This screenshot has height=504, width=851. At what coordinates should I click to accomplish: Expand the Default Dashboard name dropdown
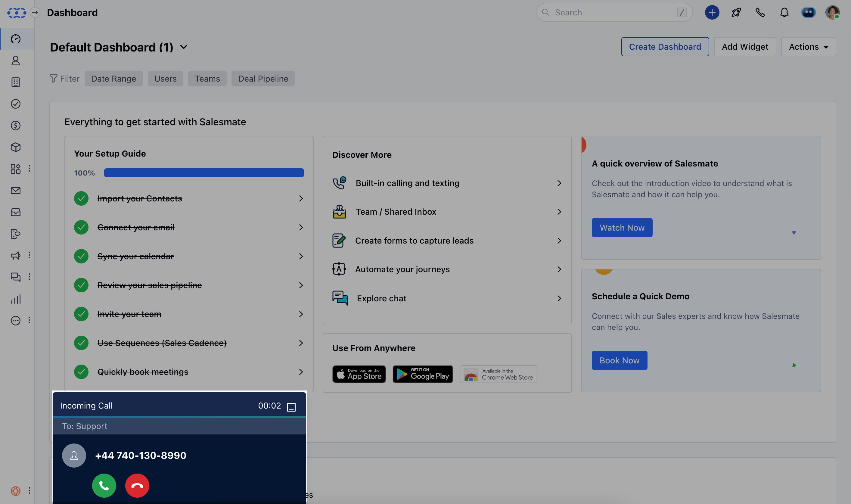point(184,47)
